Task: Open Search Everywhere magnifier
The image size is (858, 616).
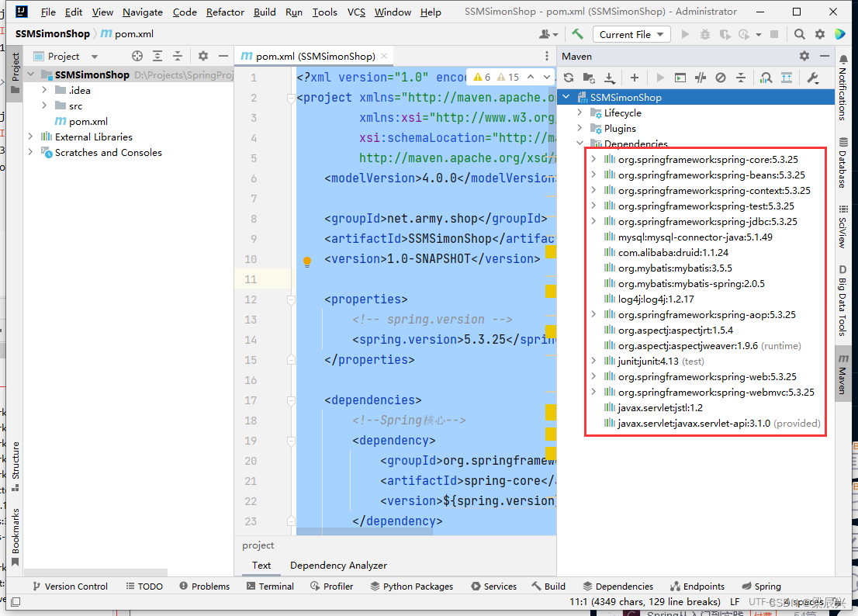Action: coord(800,34)
